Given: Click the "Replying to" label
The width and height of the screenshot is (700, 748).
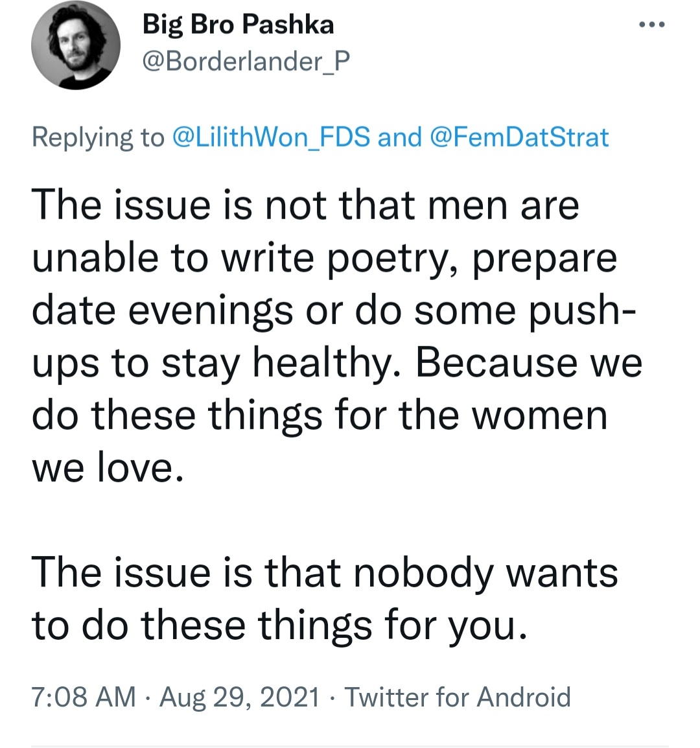Looking at the screenshot, I should (98, 137).
